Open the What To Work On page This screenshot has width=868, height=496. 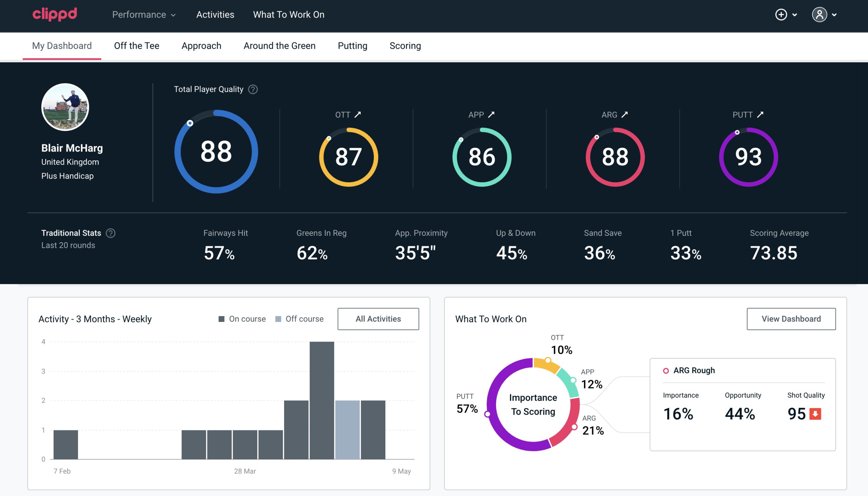click(x=288, y=15)
